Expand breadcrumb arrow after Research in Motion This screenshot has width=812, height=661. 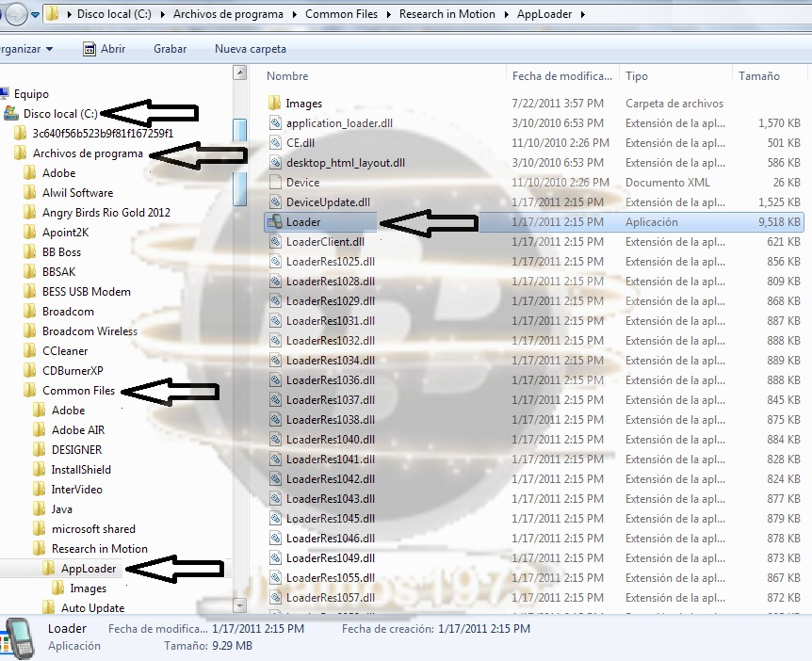pos(506,14)
